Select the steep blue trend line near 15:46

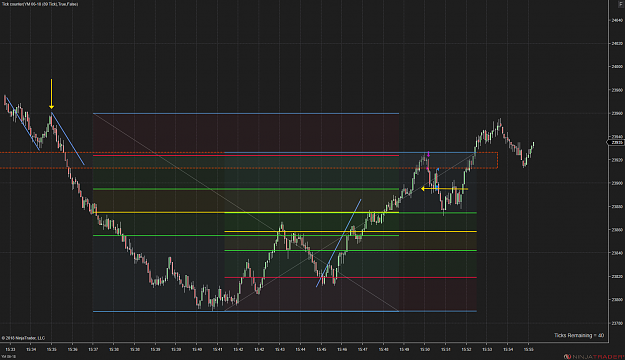tap(339, 243)
